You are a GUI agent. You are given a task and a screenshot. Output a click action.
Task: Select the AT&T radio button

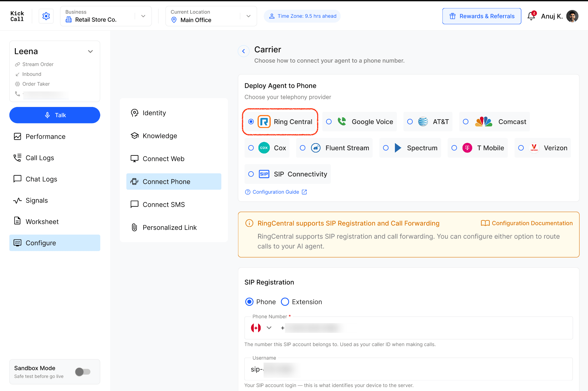coord(410,122)
